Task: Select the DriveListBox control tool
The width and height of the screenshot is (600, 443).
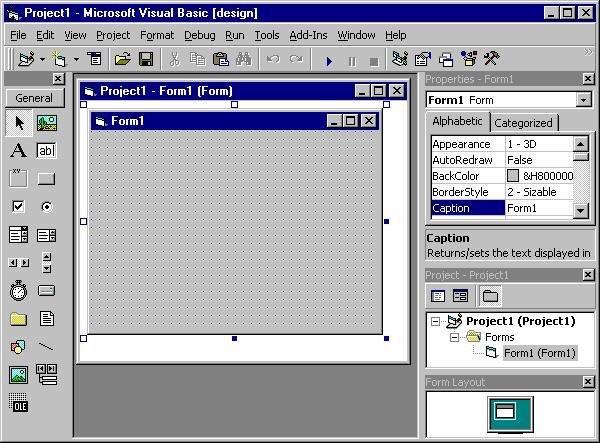Action: click(x=47, y=290)
